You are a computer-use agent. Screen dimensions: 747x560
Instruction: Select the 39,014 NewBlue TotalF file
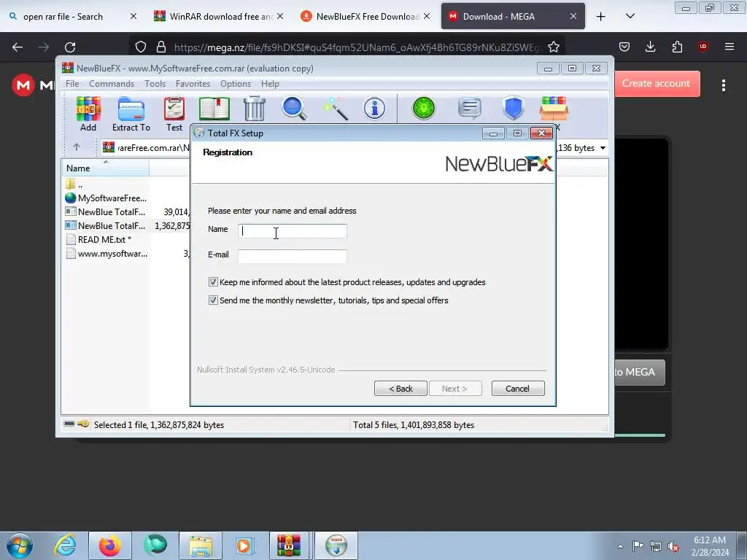click(x=106, y=212)
